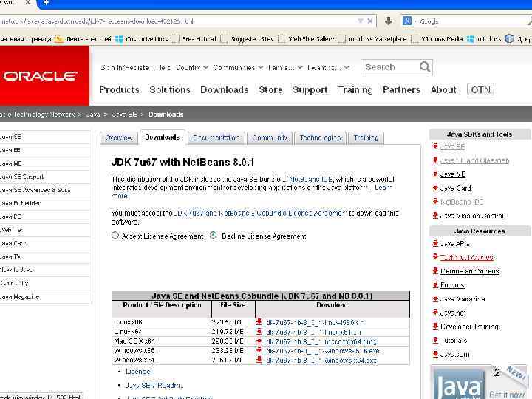The width and height of the screenshot is (532, 399).
Task: Open Products in the Oracle main menu
Action: [x=120, y=90]
